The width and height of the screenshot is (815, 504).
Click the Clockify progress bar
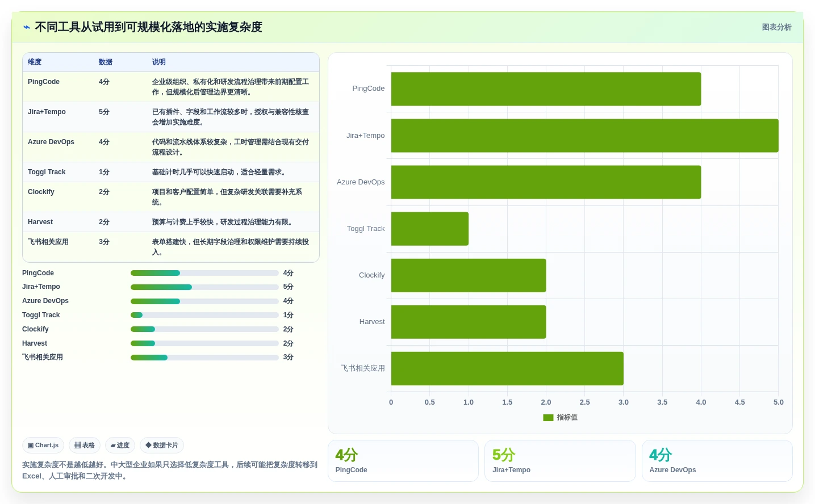point(204,329)
